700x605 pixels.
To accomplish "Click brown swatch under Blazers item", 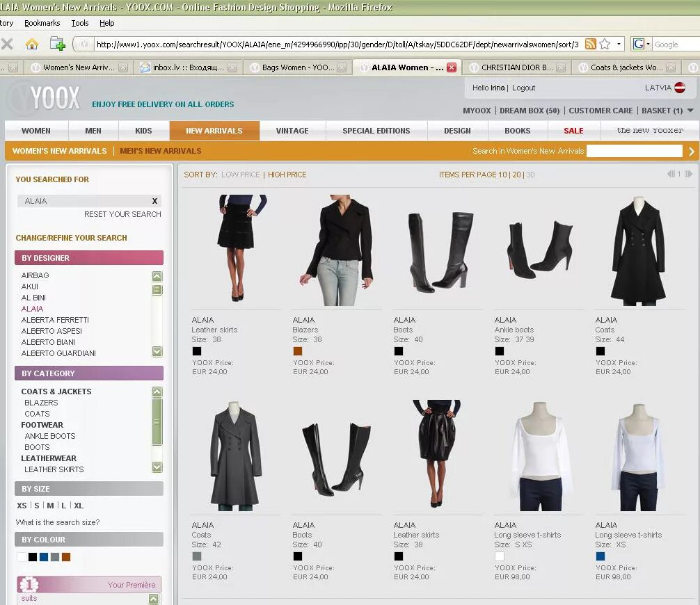I will coord(298,351).
